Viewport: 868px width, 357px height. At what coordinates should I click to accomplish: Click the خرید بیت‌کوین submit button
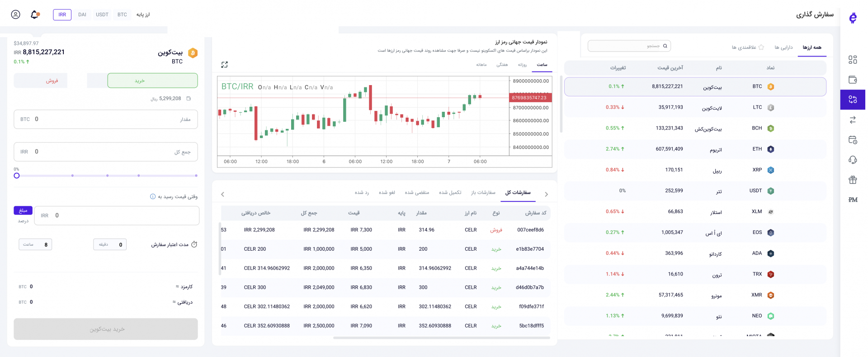pos(106,329)
